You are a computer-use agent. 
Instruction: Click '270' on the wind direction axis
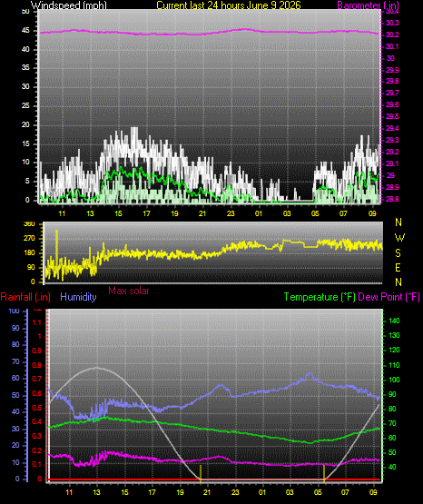coord(29,239)
